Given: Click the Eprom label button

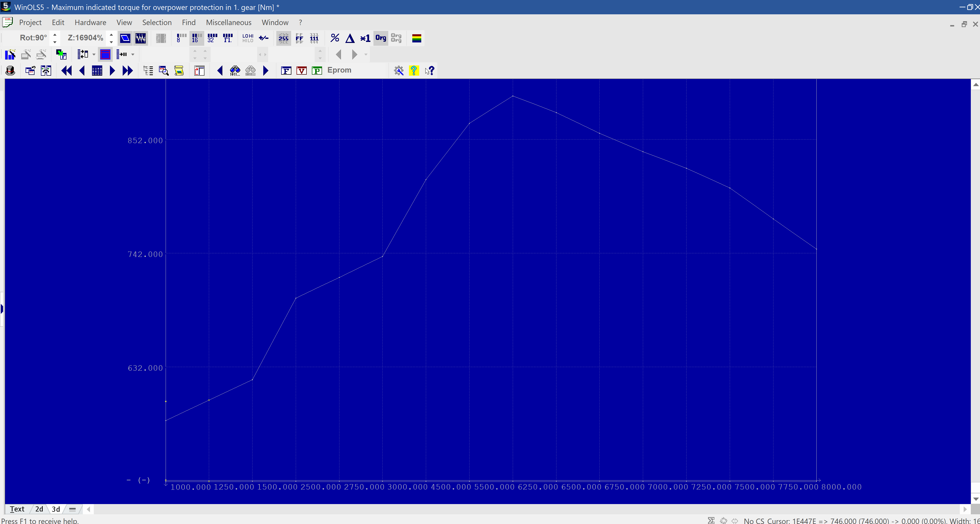Looking at the screenshot, I should coord(339,70).
